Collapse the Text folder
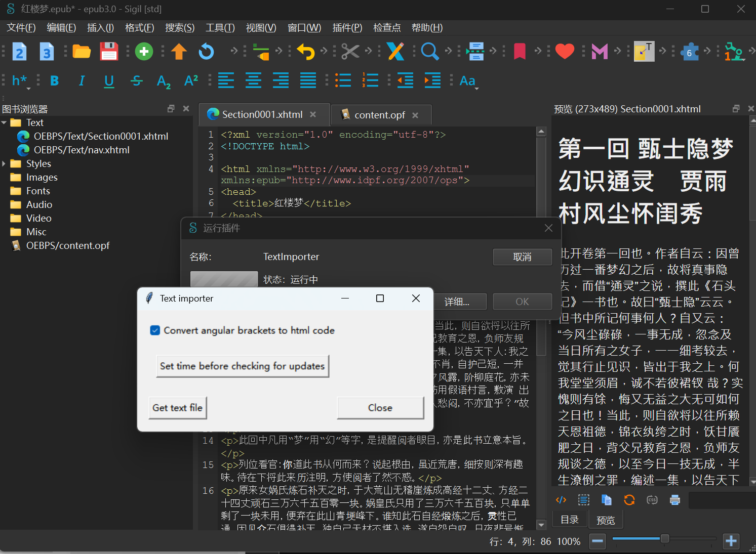Screen dimensions: 756x554 tap(4, 122)
